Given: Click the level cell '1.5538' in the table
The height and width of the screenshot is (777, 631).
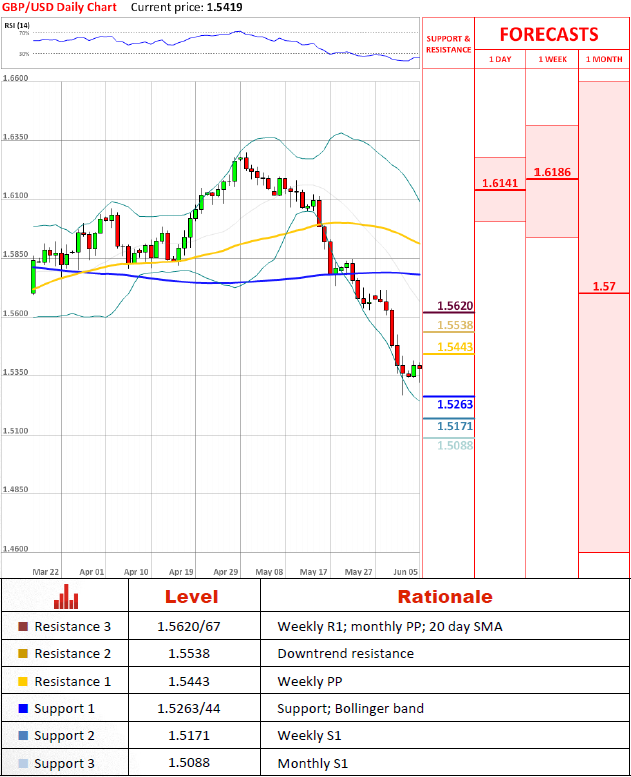Looking at the screenshot, I should click(x=189, y=654).
